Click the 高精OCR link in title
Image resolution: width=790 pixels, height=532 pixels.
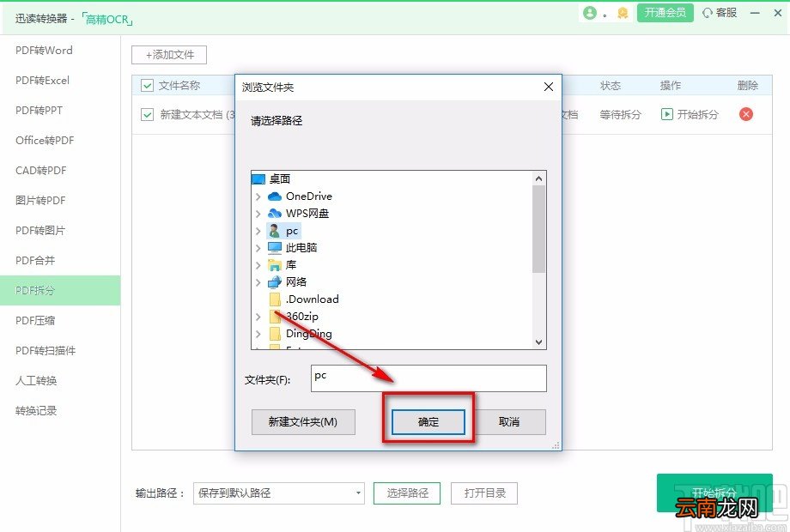tap(106, 19)
